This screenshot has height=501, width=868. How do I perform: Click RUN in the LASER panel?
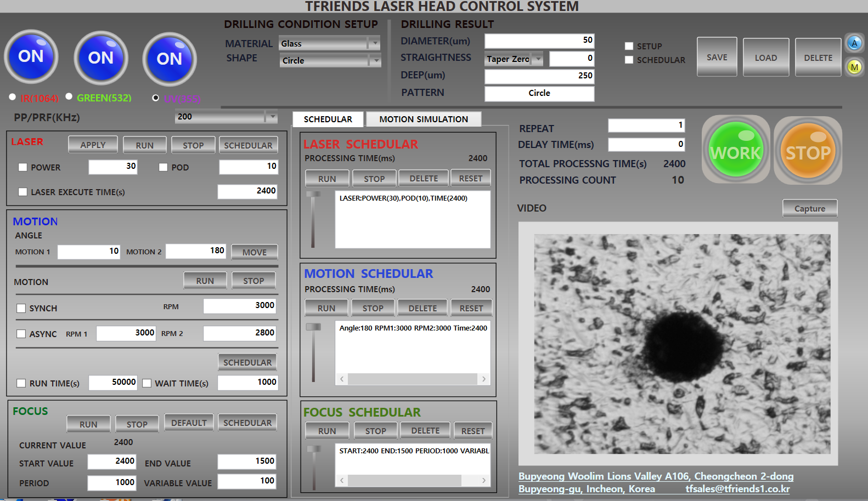[x=145, y=145]
